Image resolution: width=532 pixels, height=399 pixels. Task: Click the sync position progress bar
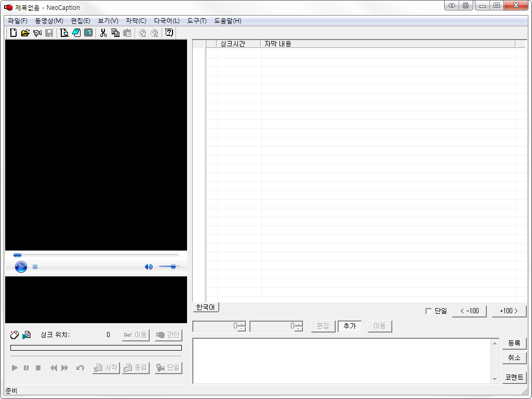(x=96, y=348)
